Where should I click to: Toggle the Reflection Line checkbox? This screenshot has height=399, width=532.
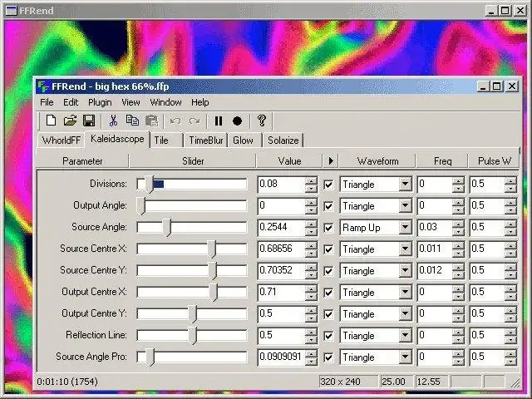point(328,336)
